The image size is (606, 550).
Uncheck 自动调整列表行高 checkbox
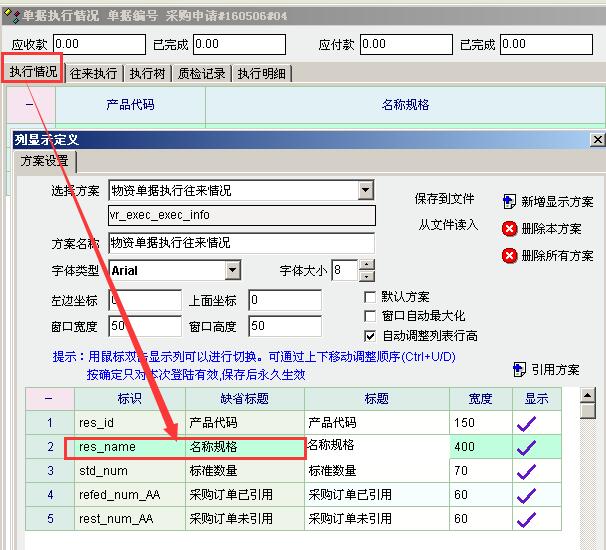371,336
